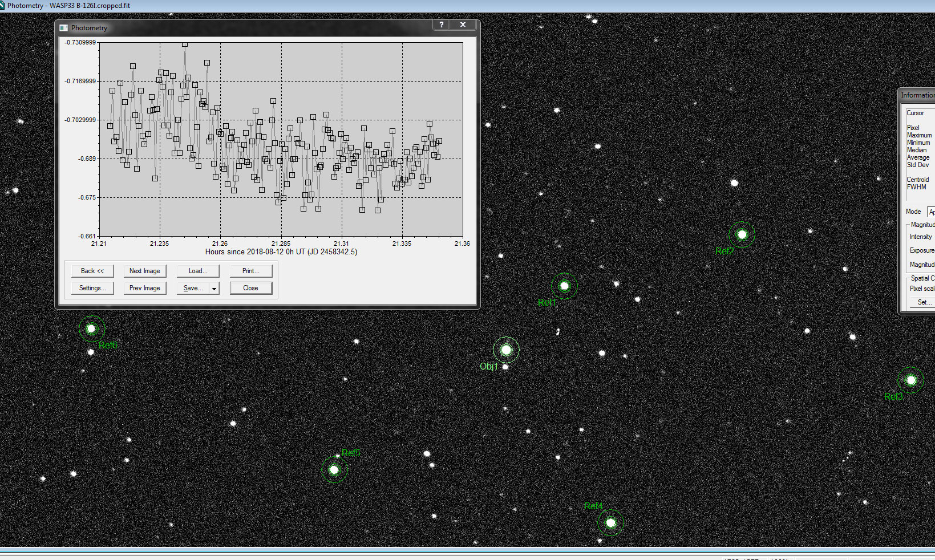Image resolution: width=935 pixels, height=560 pixels.
Task: Go to Next Image
Action: (x=144, y=271)
